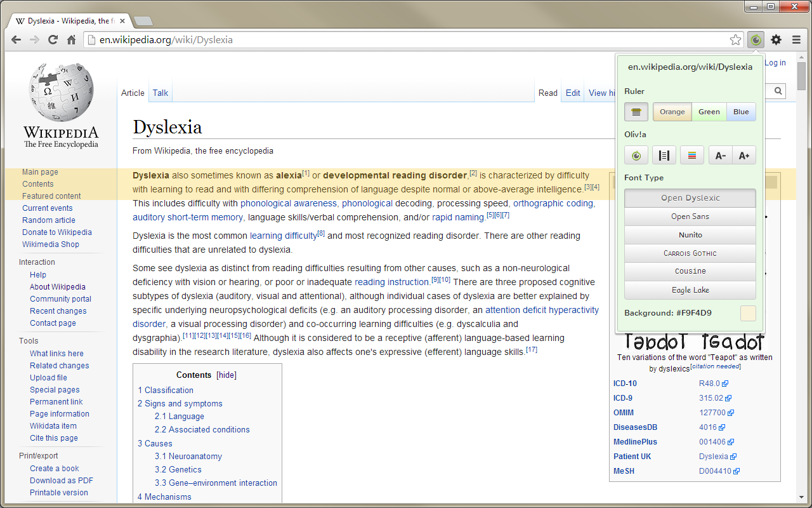This screenshot has width=812, height=508.
Task: Click the Log in link
Action: point(775,63)
